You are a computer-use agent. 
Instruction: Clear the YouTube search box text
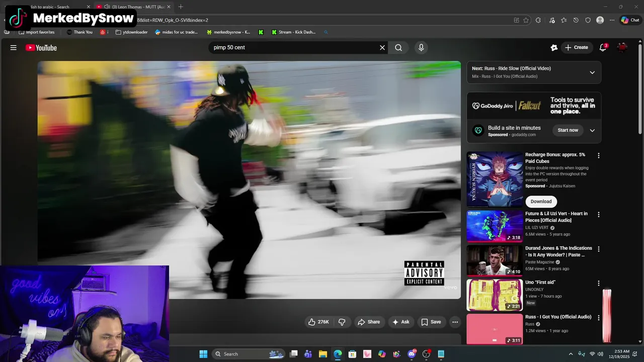382,48
